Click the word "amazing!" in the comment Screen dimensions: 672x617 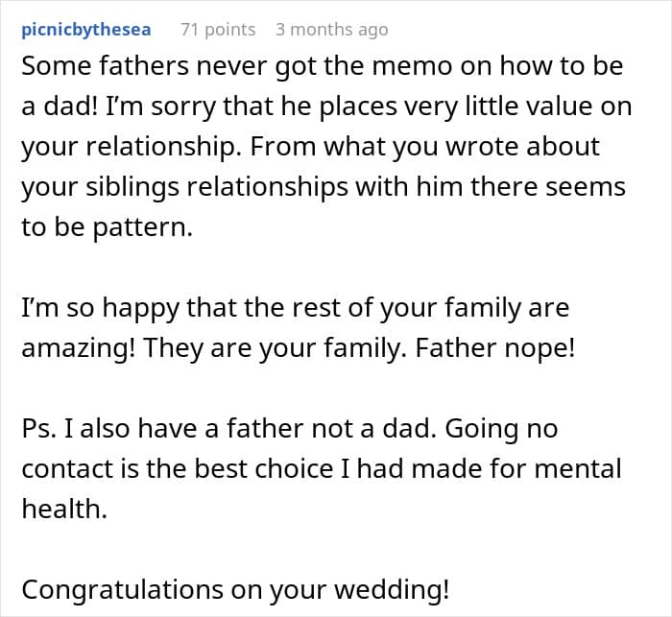click(79, 347)
